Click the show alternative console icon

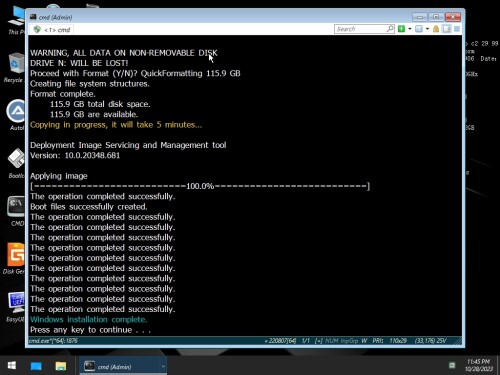419,29
